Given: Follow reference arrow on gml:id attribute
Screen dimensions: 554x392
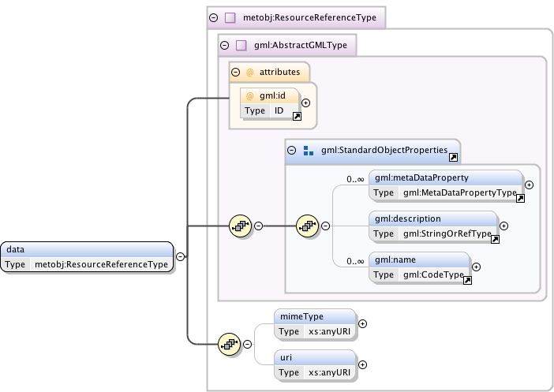Looking at the screenshot, I should (298, 116).
